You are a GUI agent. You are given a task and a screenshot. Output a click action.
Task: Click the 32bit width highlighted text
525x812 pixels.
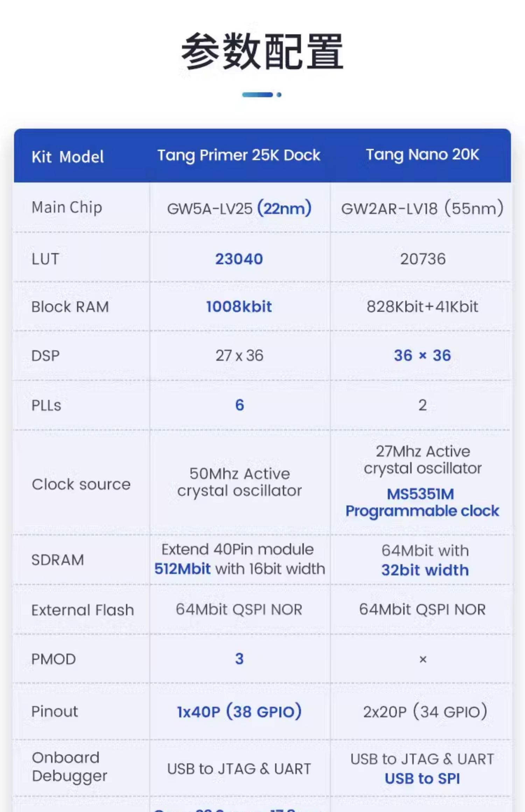coord(425,570)
